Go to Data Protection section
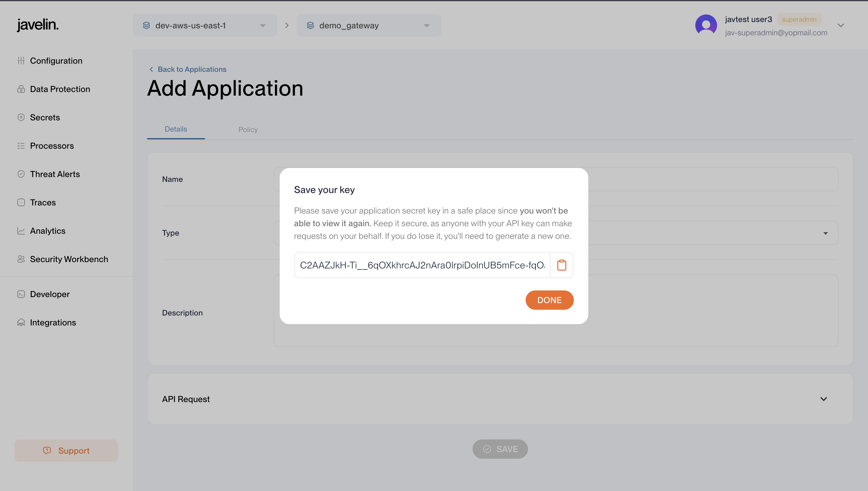The height and width of the screenshot is (491, 868). (x=60, y=89)
